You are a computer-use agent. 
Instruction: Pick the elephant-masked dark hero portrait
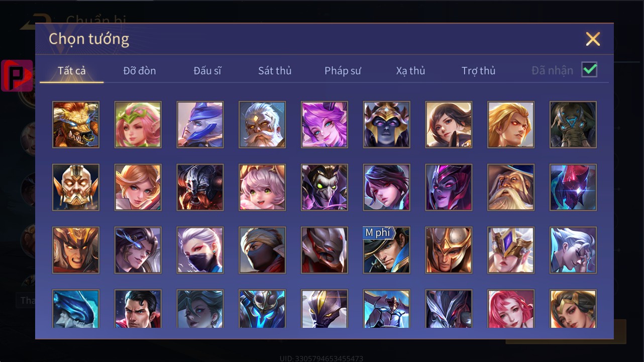click(x=573, y=125)
